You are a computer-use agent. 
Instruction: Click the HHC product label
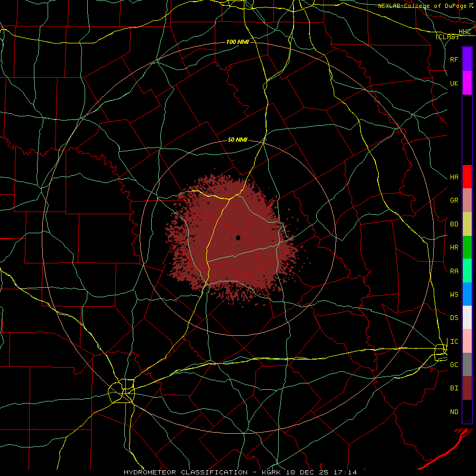pyautogui.click(x=464, y=32)
